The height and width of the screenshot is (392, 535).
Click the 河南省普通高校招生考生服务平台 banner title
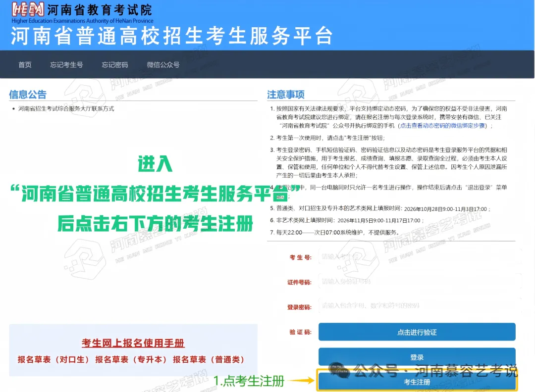coord(172,36)
